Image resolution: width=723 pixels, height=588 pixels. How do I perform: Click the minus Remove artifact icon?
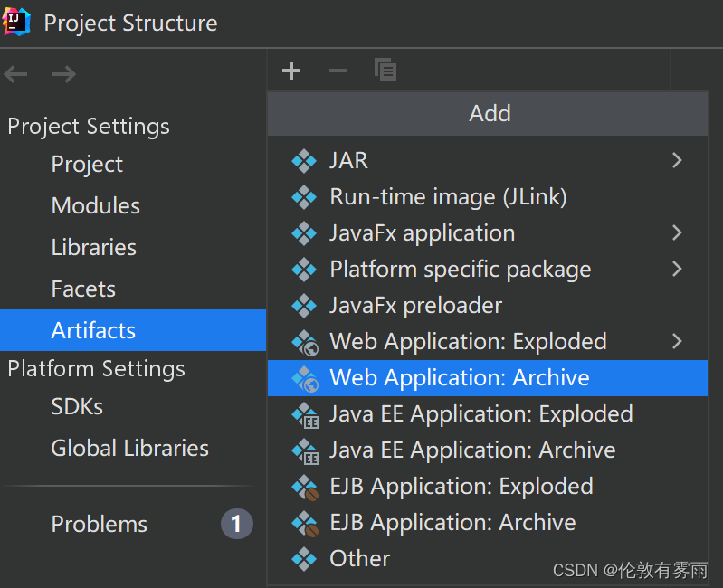tap(338, 71)
